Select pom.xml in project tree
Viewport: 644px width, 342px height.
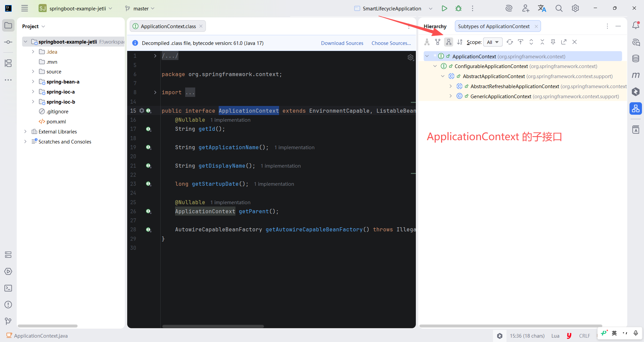[x=56, y=122]
